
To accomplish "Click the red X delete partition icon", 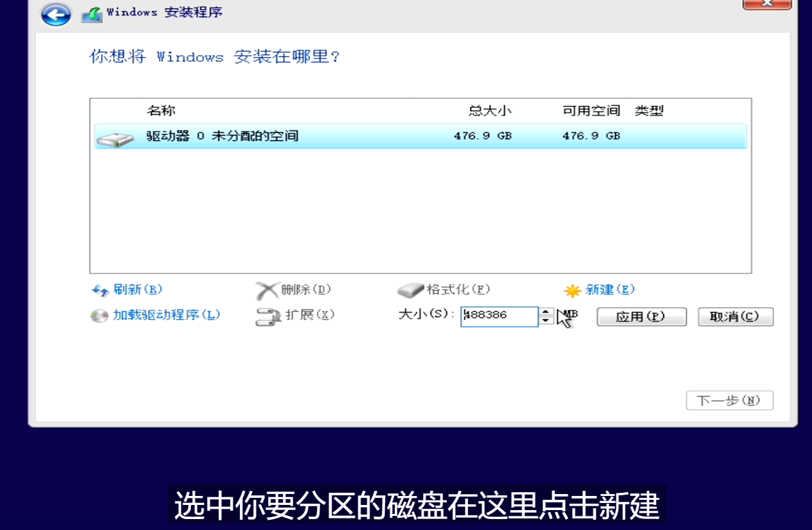I will pyautogui.click(x=267, y=290).
